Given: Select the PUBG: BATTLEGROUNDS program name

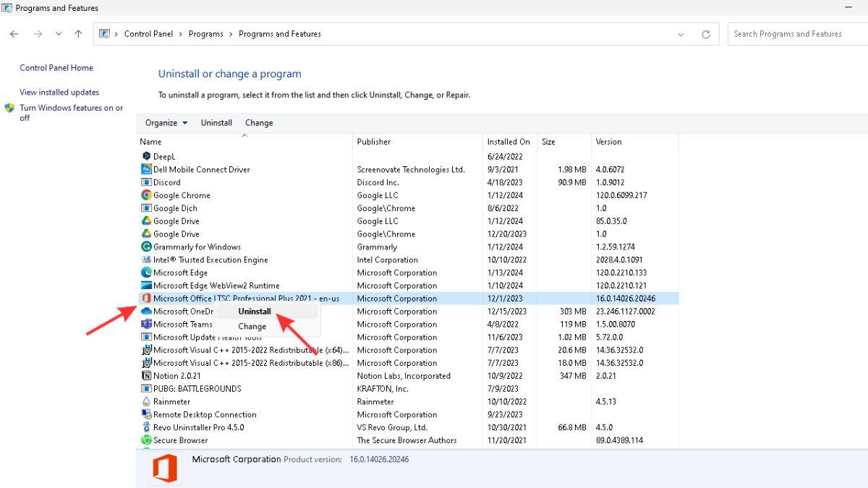Looking at the screenshot, I should pos(197,389).
